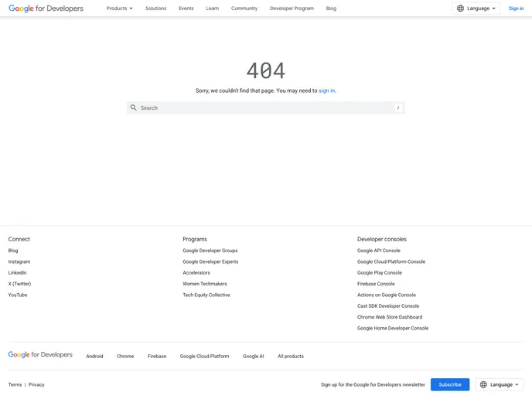Image resolution: width=532 pixels, height=396 pixels.
Task: Open the Events menu item
Action: coord(186,9)
